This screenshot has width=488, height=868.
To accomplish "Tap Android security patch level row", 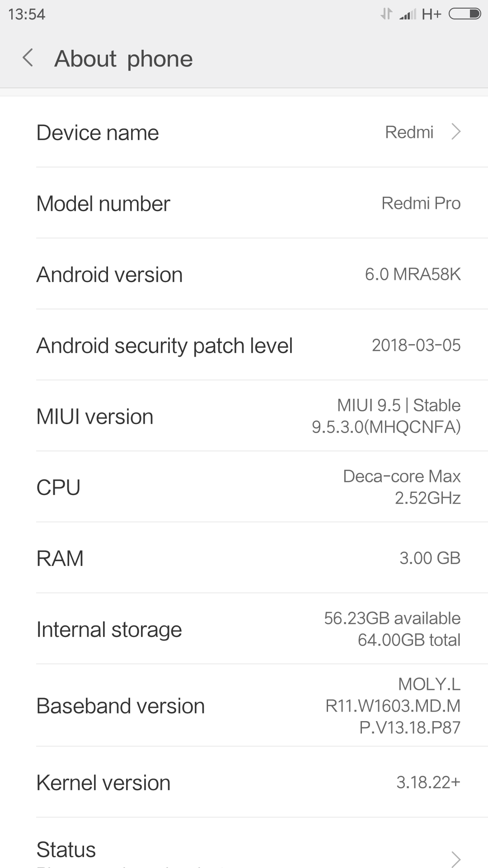I will [244, 345].
